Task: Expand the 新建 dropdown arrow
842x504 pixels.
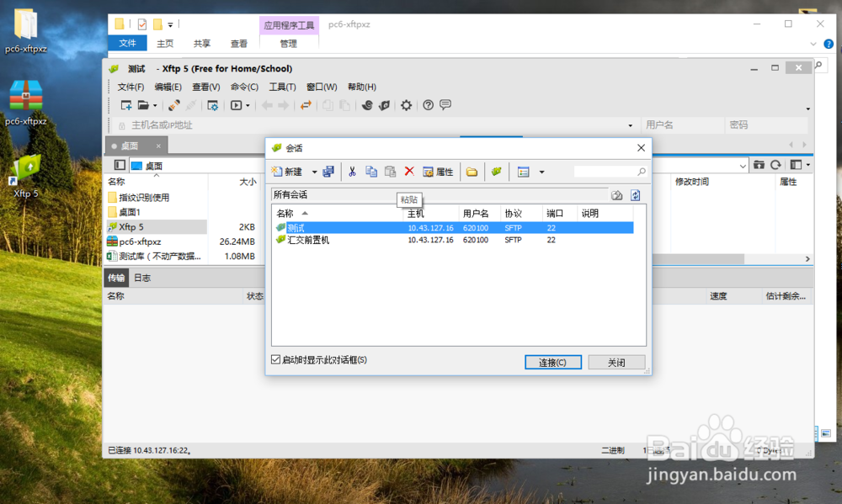Action: click(314, 172)
